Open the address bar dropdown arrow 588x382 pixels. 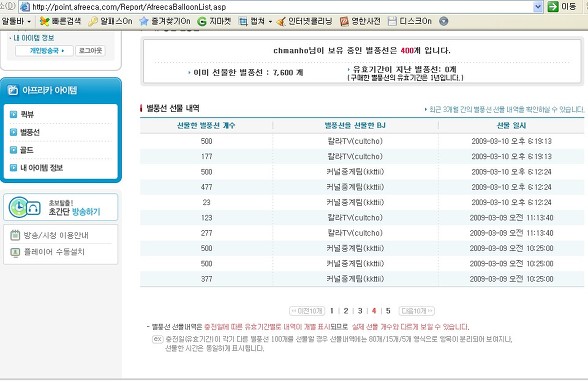(x=538, y=6)
